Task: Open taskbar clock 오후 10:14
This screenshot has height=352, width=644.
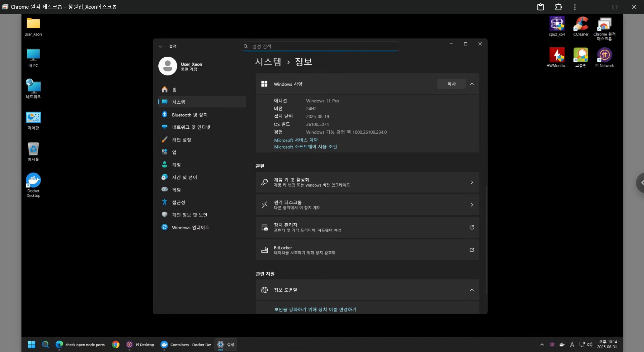Action: tap(607, 344)
